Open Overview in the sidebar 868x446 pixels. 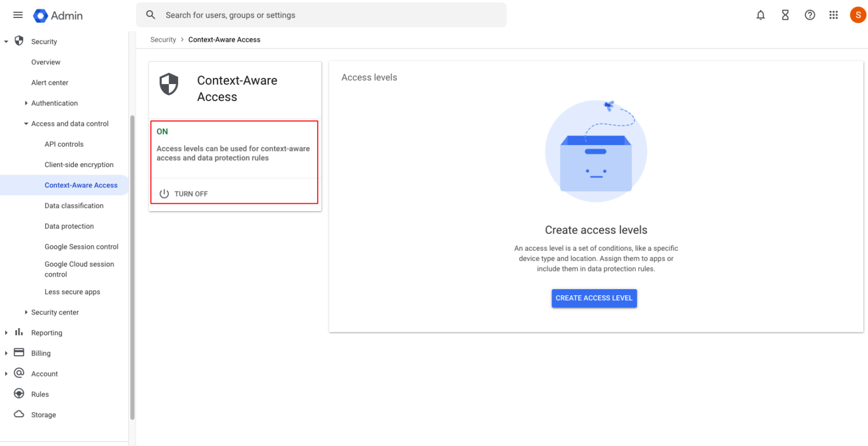[x=46, y=62]
